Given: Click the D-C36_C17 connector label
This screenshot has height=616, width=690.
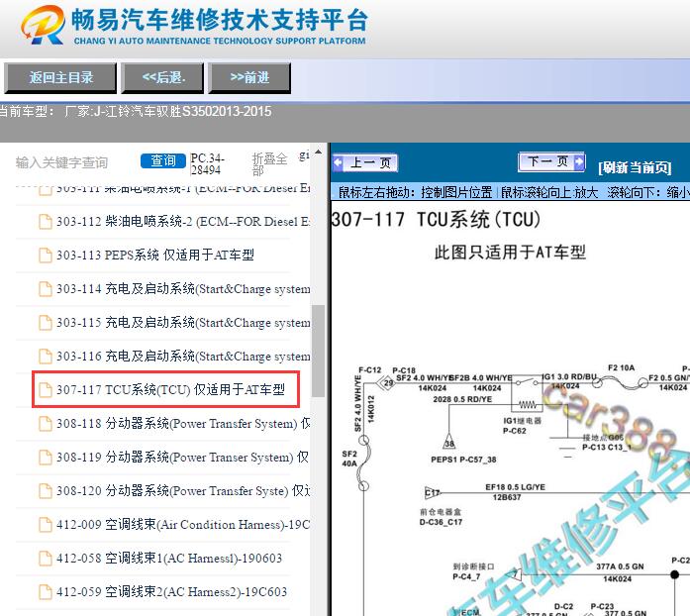Looking at the screenshot, I should tap(441, 522).
